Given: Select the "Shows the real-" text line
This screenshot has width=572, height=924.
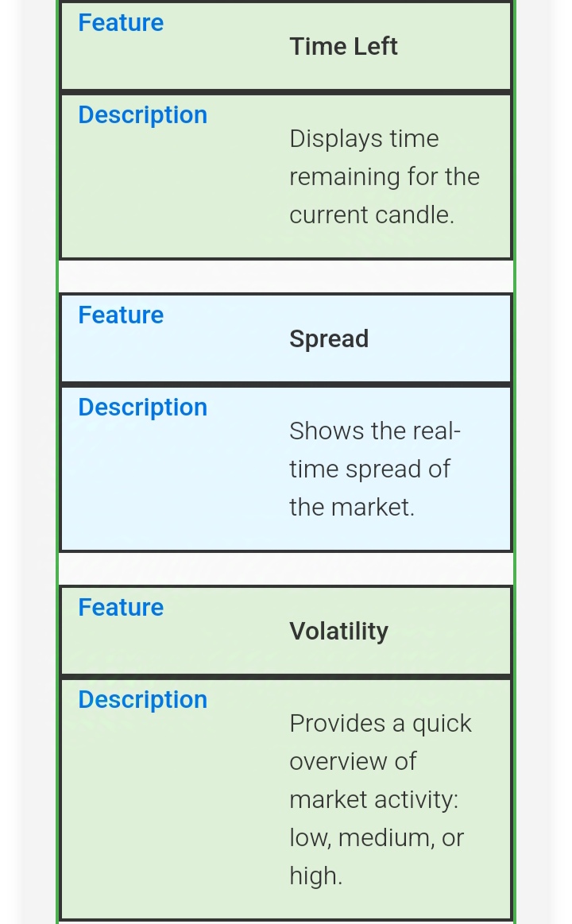Looking at the screenshot, I should coord(375,431).
